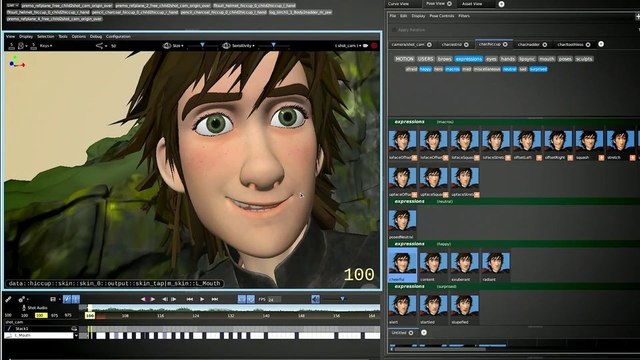Open the L_Mouth track dropdown arrow

click(x=76, y=336)
